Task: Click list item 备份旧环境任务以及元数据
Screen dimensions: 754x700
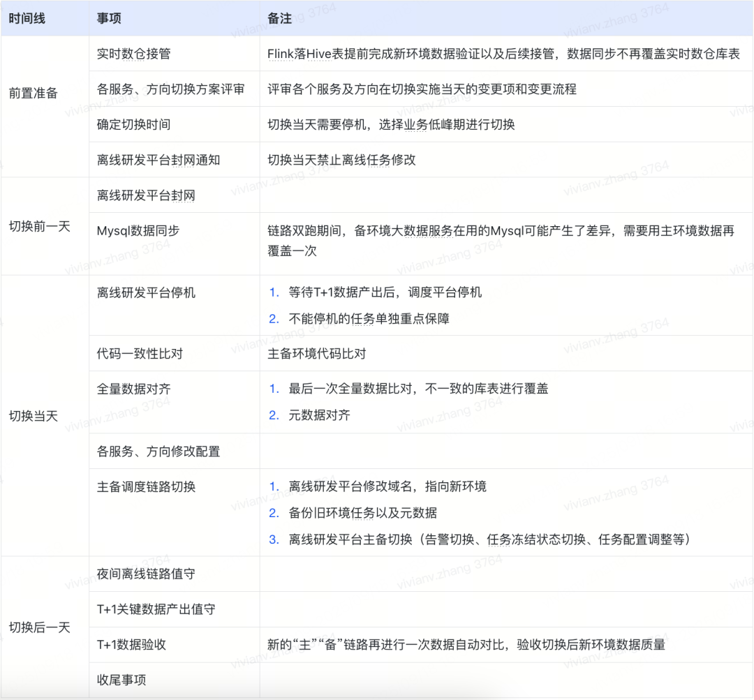Action: point(362,513)
